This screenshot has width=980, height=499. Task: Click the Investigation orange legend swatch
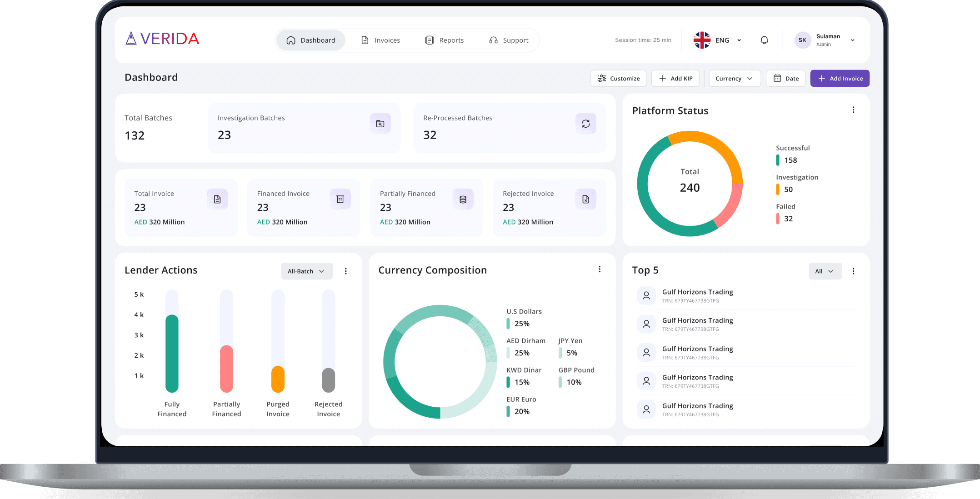tap(778, 190)
